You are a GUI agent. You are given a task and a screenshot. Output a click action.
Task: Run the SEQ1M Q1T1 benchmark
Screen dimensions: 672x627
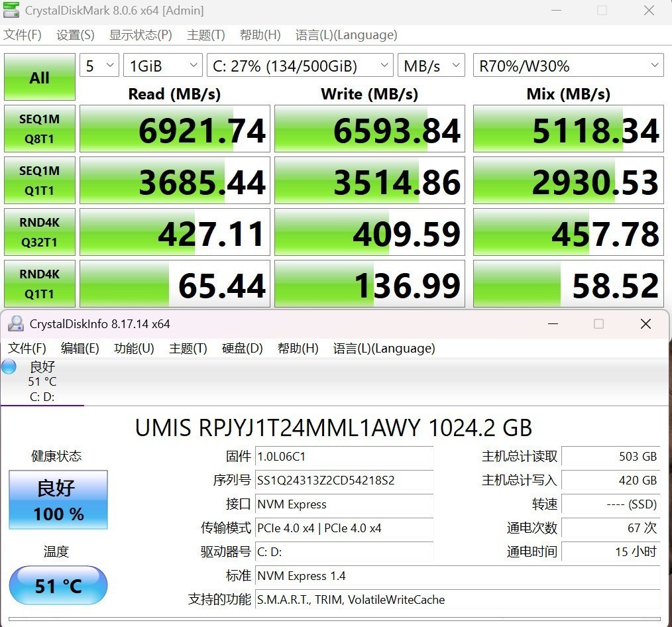pos(40,180)
